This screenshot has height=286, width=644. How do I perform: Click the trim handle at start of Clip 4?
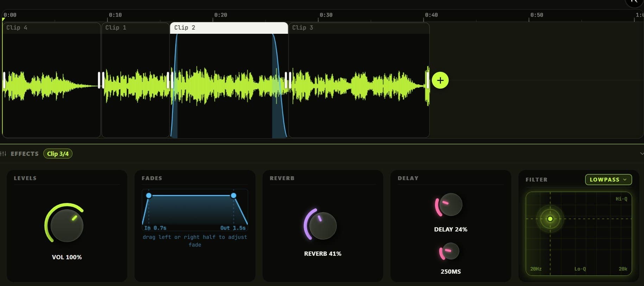coord(4,80)
